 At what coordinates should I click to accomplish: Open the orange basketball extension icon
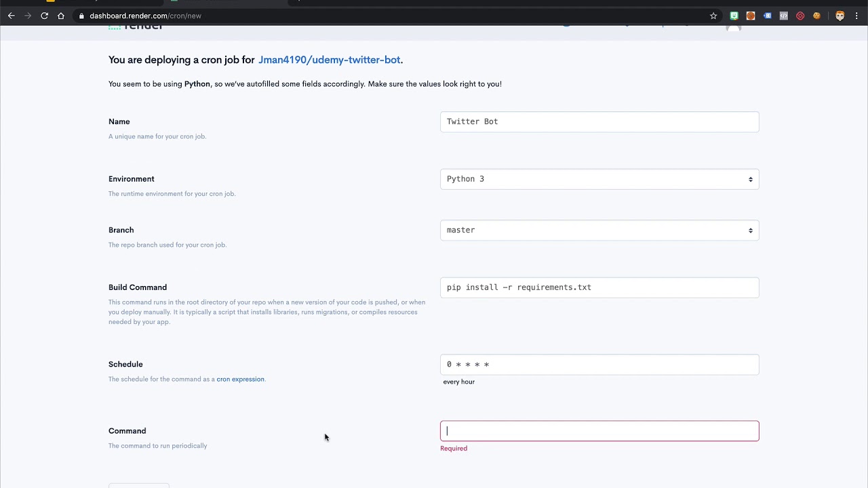pos(751,16)
